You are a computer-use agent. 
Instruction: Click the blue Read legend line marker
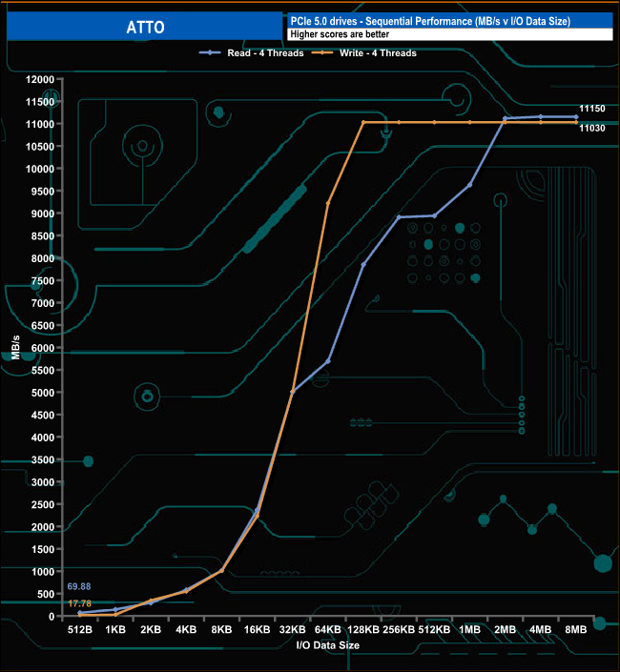210,53
